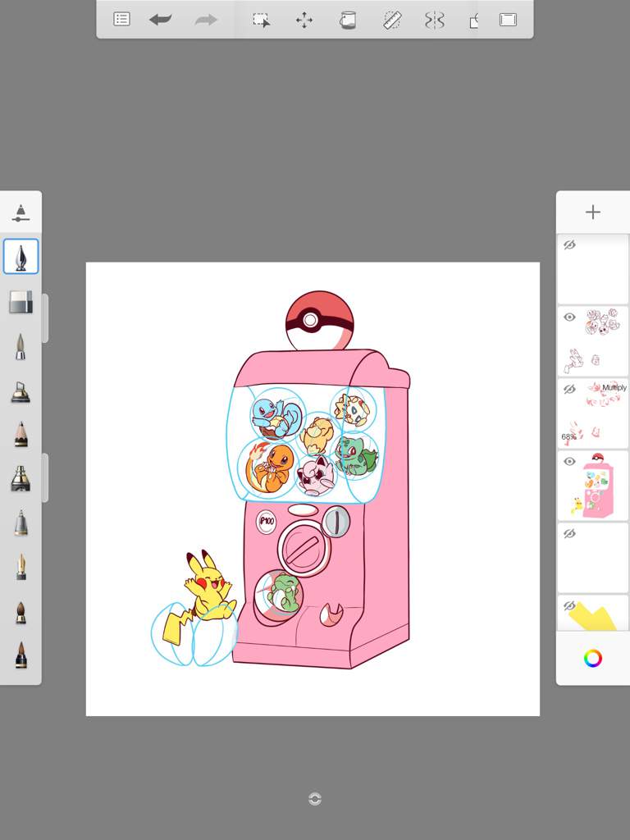The width and height of the screenshot is (630, 840).
Task: Choose the gray cone-tip marker brush
Action: (21, 523)
